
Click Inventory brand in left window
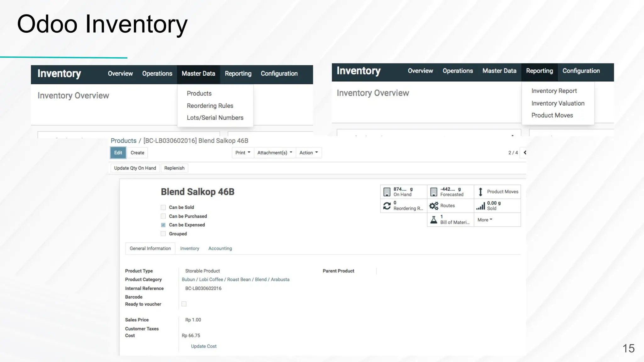(59, 74)
